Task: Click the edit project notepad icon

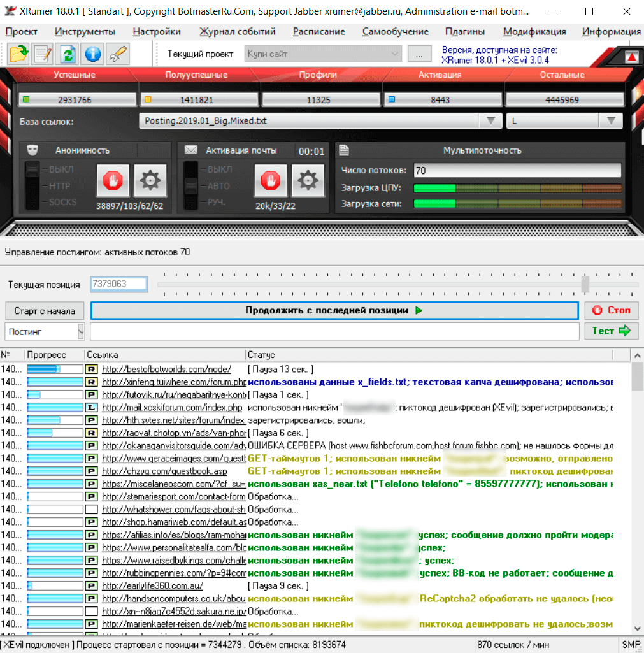Action: point(43,54)
